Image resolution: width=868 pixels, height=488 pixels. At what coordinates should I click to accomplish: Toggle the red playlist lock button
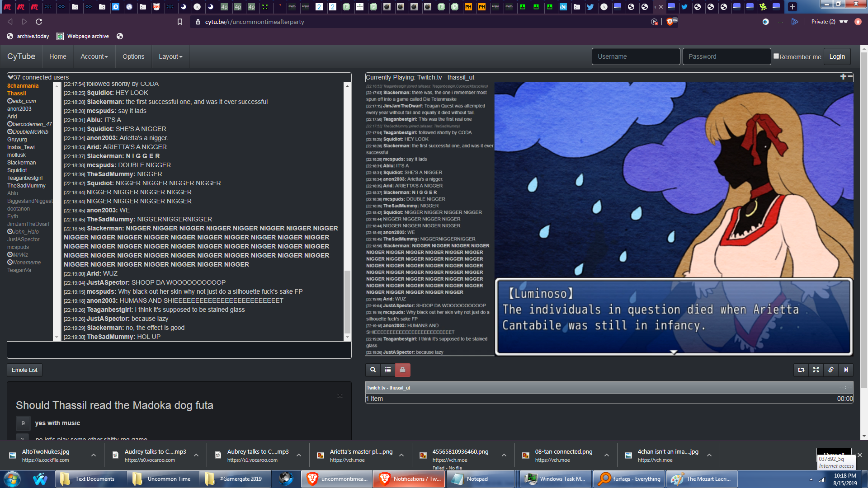click(403, 370)
